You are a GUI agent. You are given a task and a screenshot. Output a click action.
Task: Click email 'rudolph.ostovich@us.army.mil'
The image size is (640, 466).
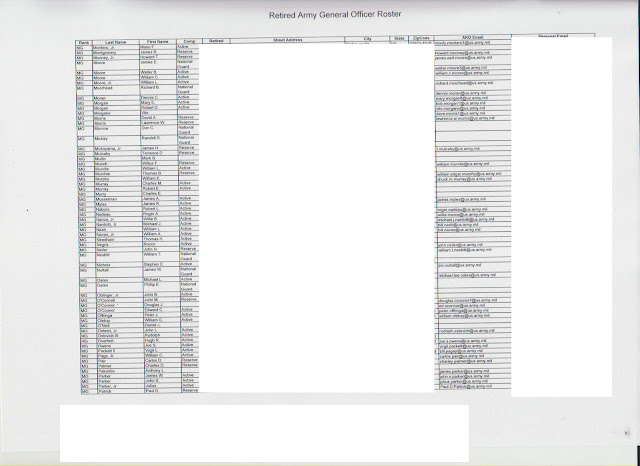[467, 331]
